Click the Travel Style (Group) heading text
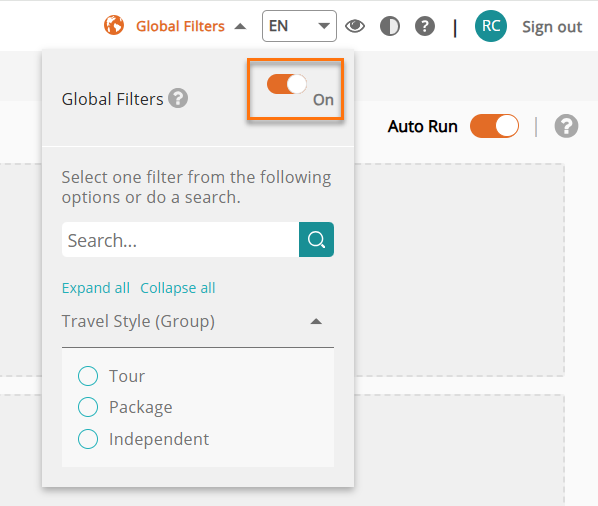 pyautogui.click(x=138, y=321)
